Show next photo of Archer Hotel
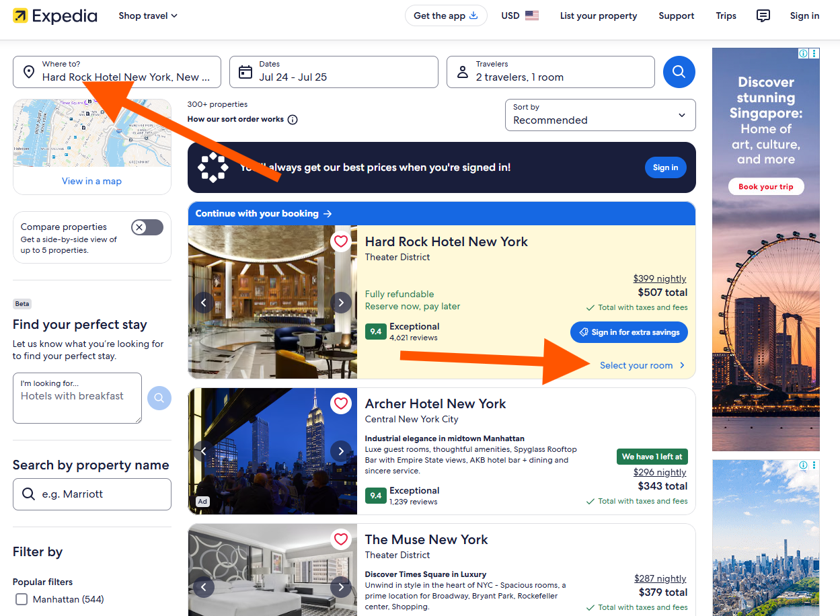The height and width of the screenshot is (616, 840). pos(341,451)
